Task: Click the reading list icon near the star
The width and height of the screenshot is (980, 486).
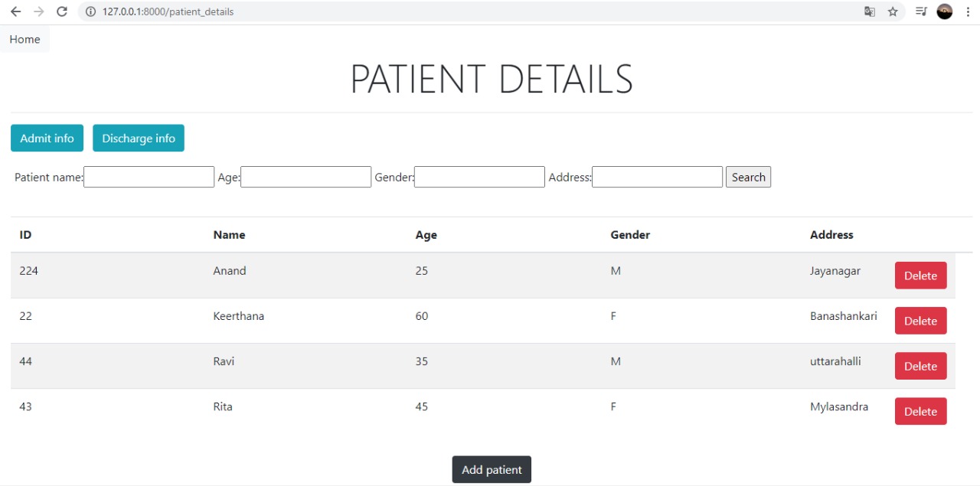Action: 920,11
